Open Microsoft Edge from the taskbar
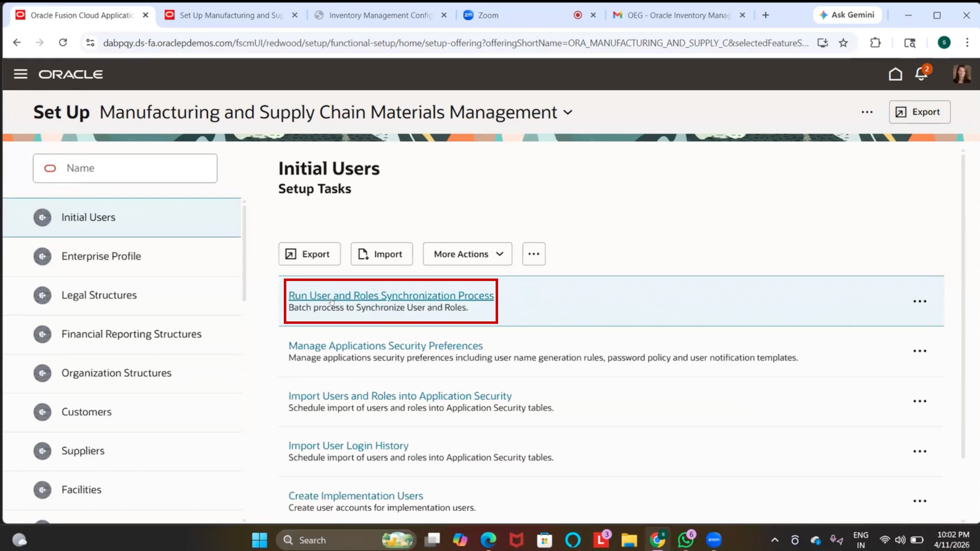This screenshot has width=980, height=551. (x=488, y=540)
